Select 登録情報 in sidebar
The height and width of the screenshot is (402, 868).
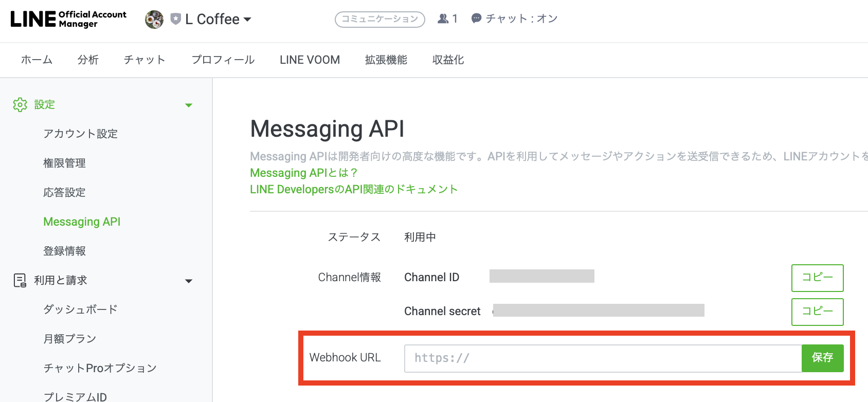pos(65,251)
